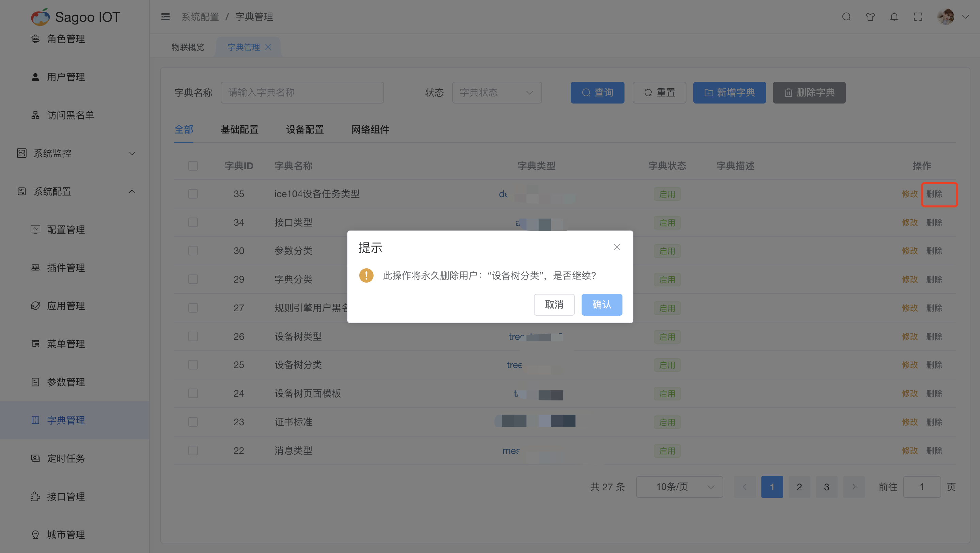Check the row 34 接口类型 checkbox
Screen dimensions: 980x553
tap(193, 222)
